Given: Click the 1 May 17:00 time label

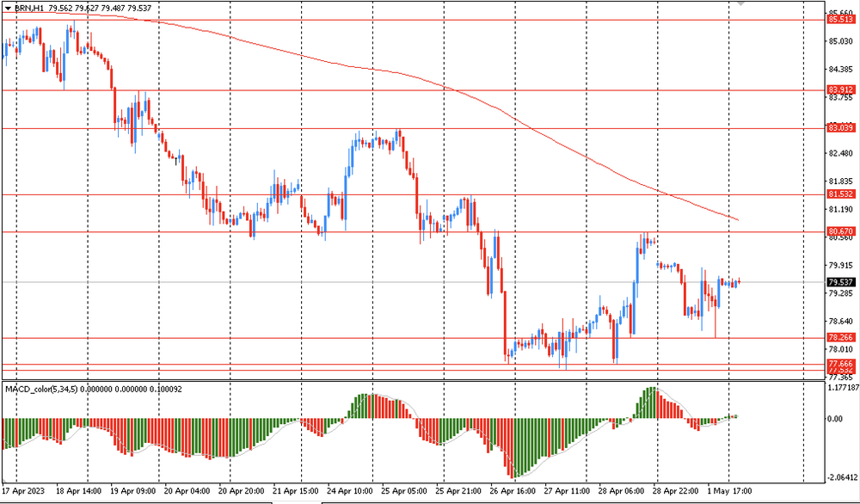Looking at the screenshot, I should [728, 490].
